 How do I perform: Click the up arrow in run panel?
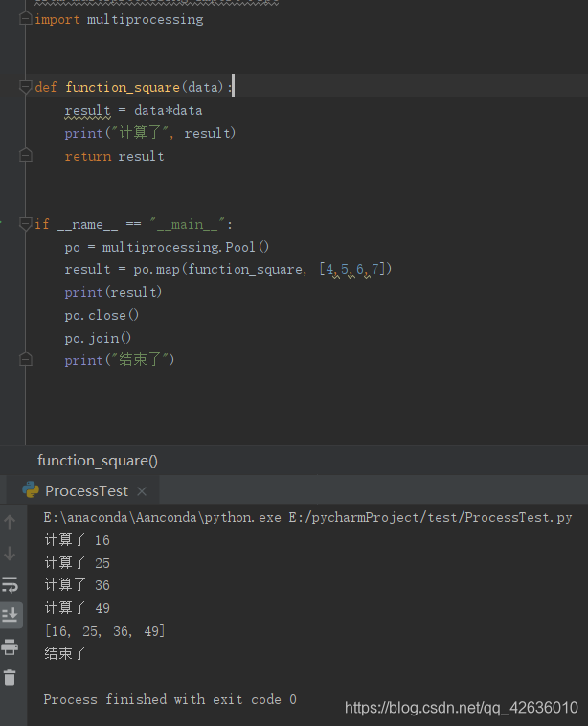(x=10, y=522)
